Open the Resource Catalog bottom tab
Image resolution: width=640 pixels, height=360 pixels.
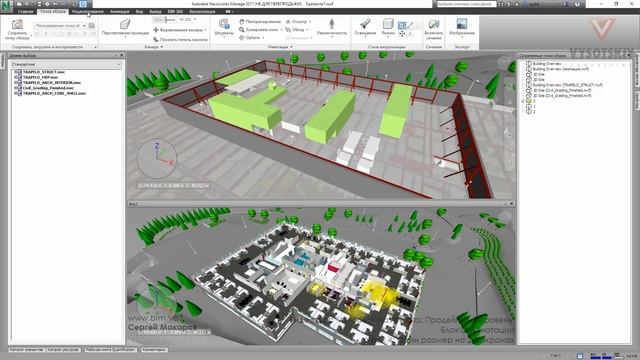click(x=63, y=350)
